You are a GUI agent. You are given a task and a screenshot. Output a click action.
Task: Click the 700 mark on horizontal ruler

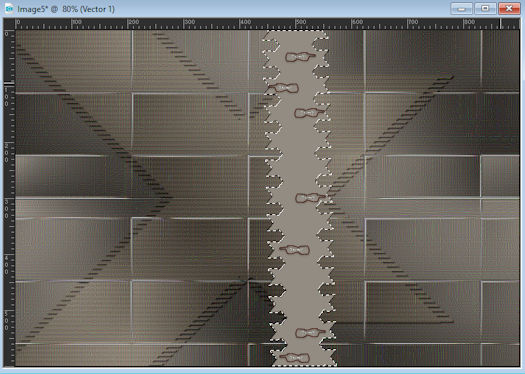(x=413, y=22)
